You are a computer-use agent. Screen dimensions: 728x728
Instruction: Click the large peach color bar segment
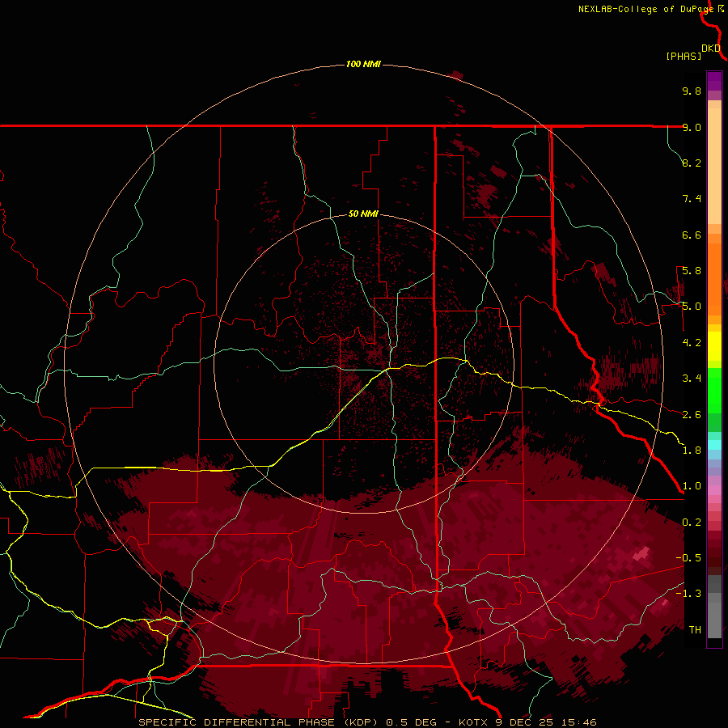click(714, 167)
